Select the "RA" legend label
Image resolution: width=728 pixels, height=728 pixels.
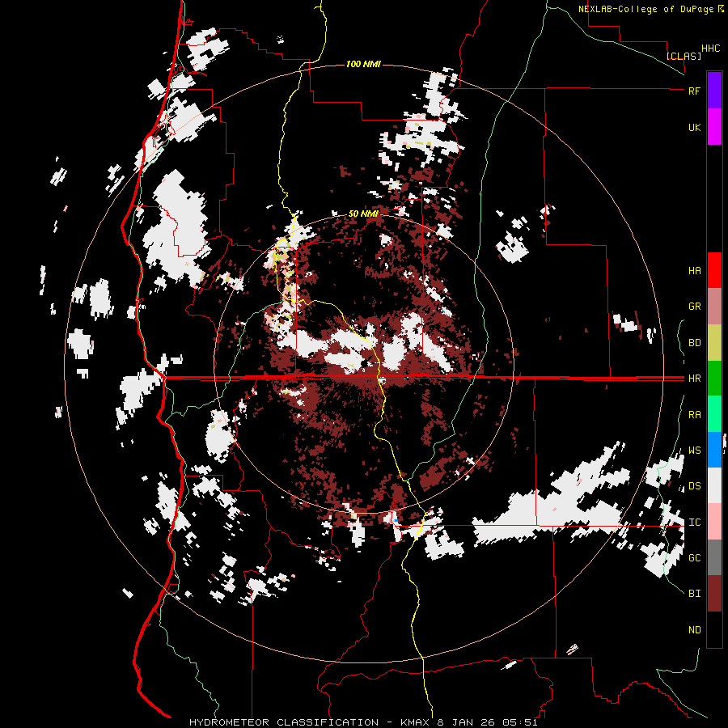click(694, 415)
